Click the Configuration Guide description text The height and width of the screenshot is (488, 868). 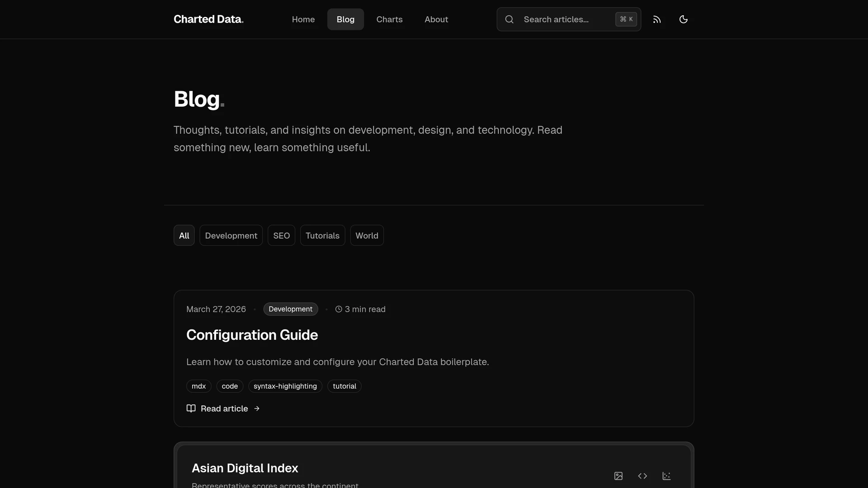(338, 362)
